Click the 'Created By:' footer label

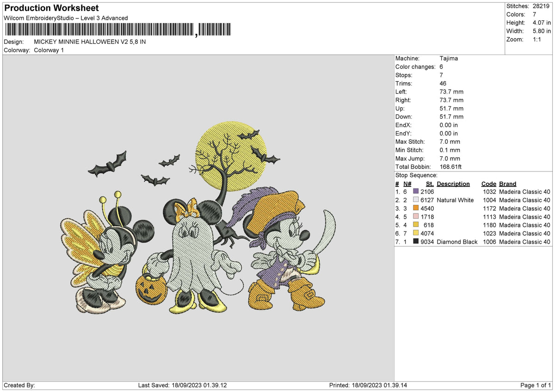19,385
